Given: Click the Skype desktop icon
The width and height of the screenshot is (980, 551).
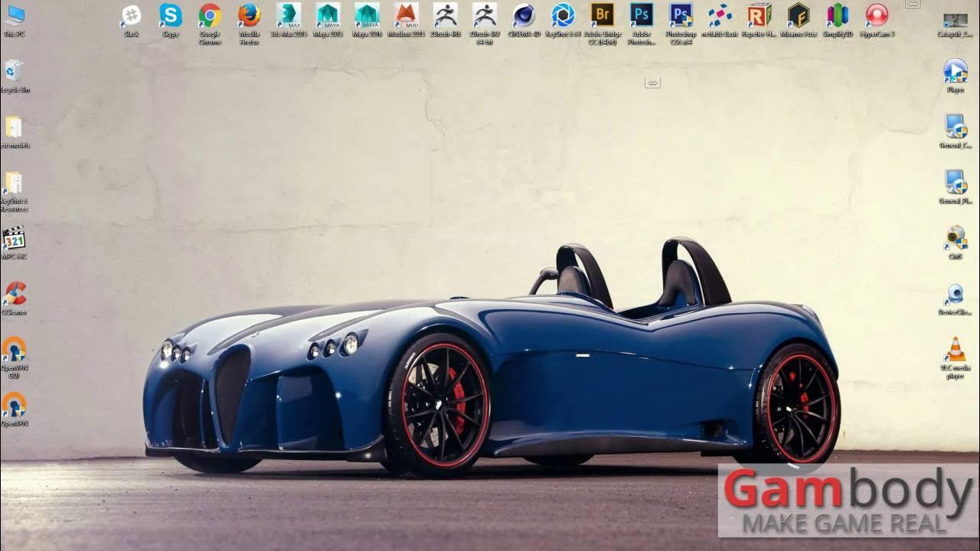Looking at the screenshot, I should pos(170,16).
